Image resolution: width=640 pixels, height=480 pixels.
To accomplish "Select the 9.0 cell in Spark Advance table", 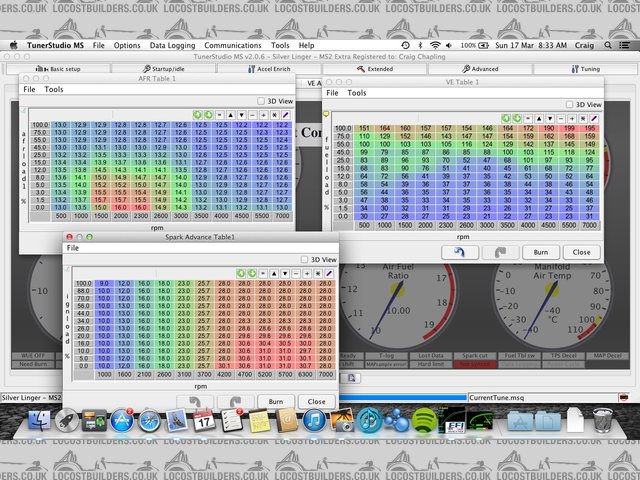I will [x=104, y=283].
